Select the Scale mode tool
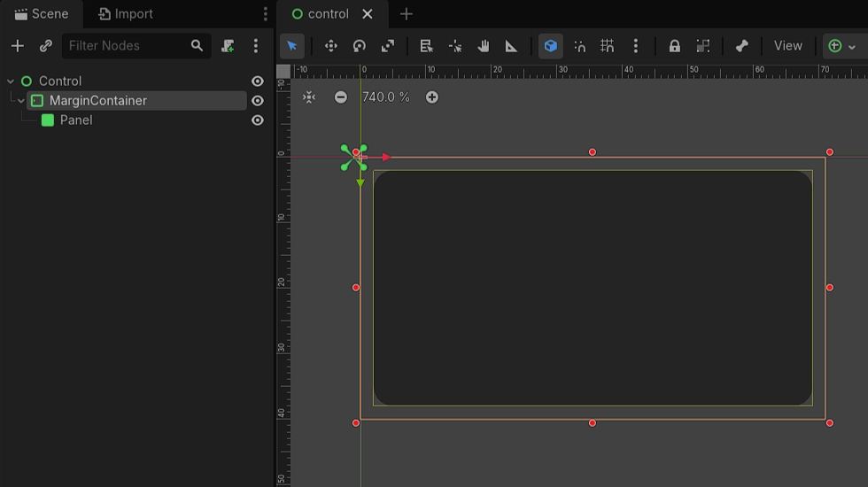 [x=388, y=46]
